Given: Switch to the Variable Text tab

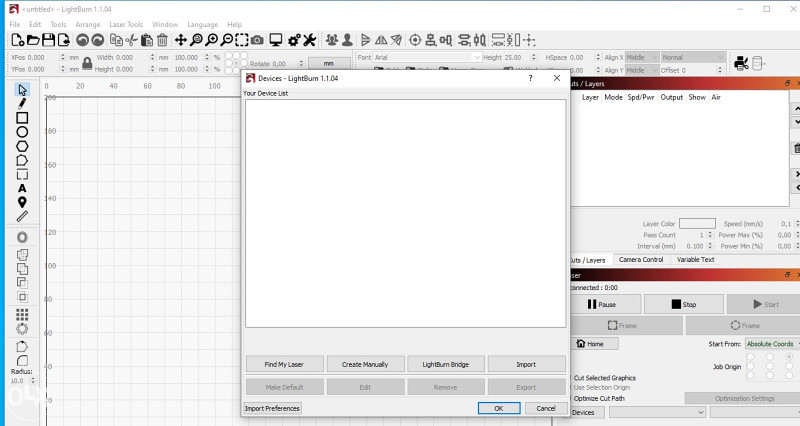Looking at the screenshot, I should [x=695, y=259].
